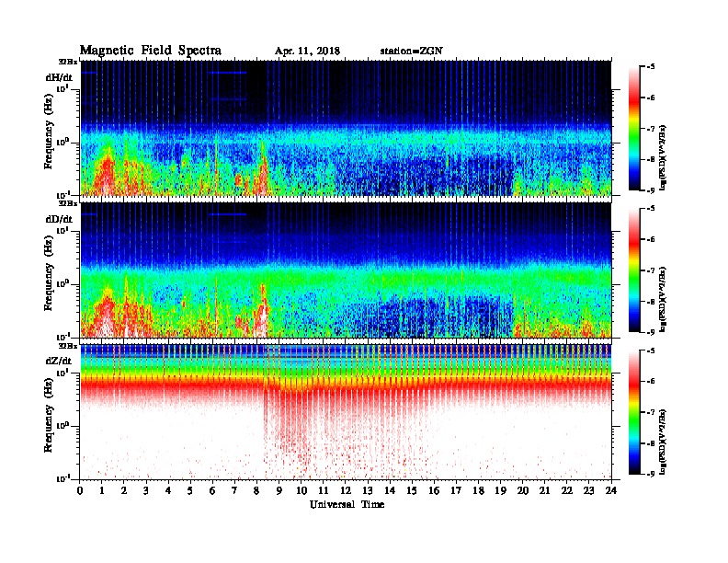Viewport: 728px width, 563px height.
Task: Click hour 6 on the Universal Time axis
Action: pyautogui.click(x=212, y=490)
